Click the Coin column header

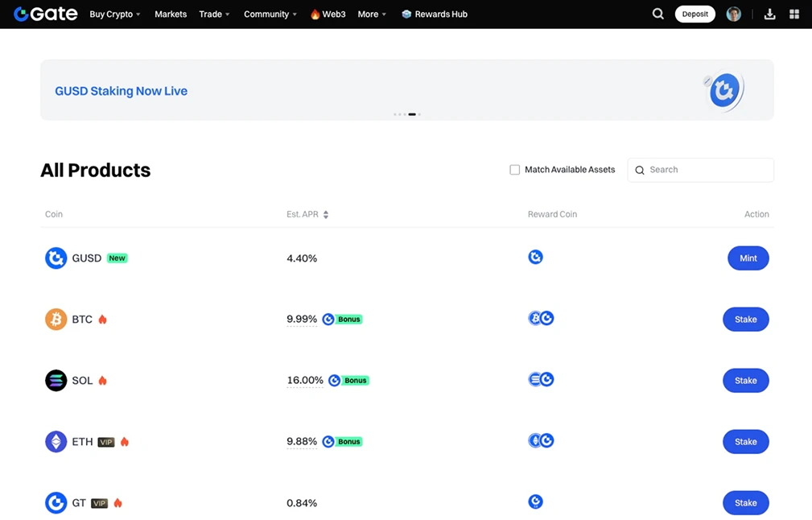[x=53, y=214]
